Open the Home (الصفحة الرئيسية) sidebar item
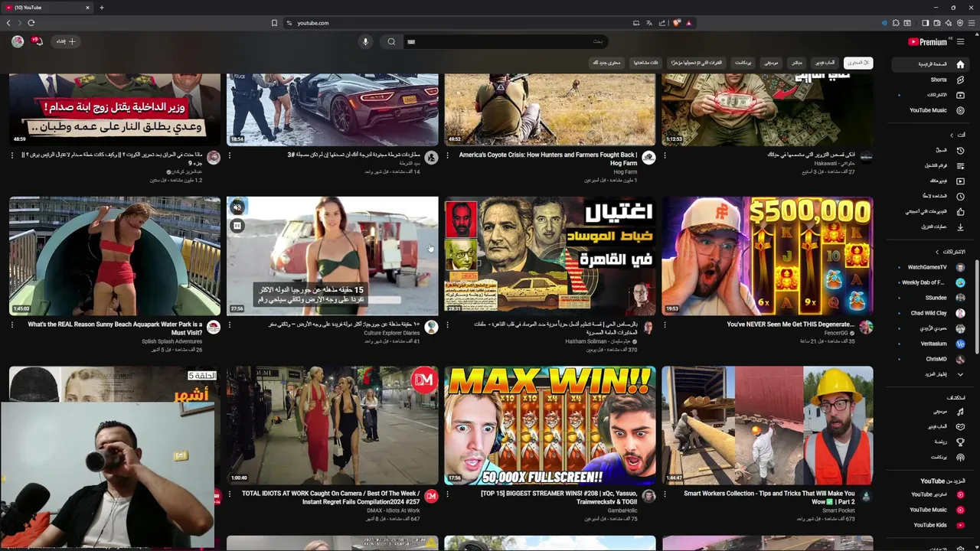This screenshot has width=980, height=551. 932,64
